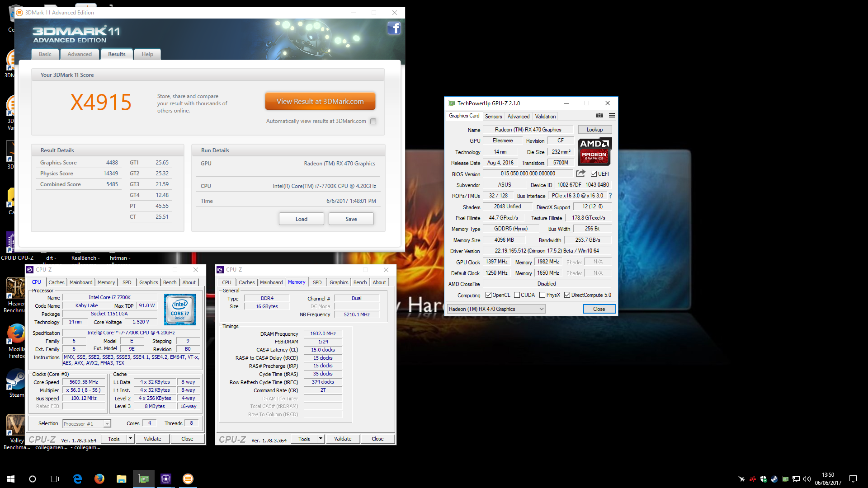The image size is (868, 488).
Task: Click GPU-Z screenshot camera icon
Action: (x=599, y=116)
